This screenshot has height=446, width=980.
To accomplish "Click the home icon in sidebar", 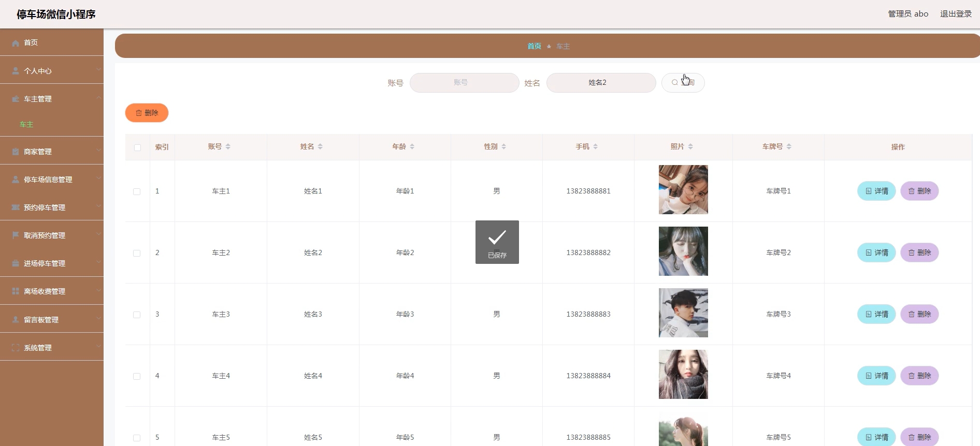I will click(16, 43).
